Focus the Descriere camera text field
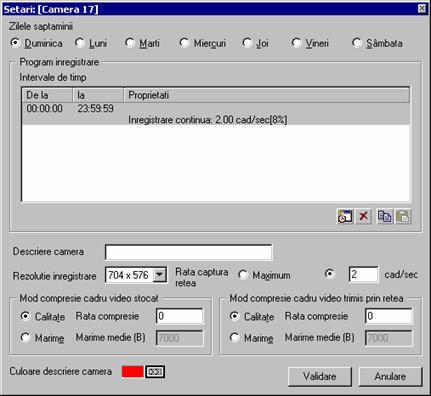 point(189,252)
